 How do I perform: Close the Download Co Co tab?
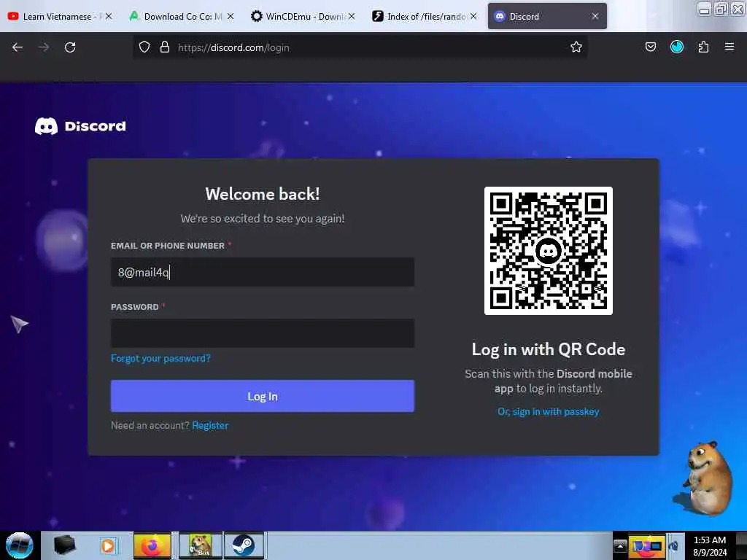click(x=230, y=16)
